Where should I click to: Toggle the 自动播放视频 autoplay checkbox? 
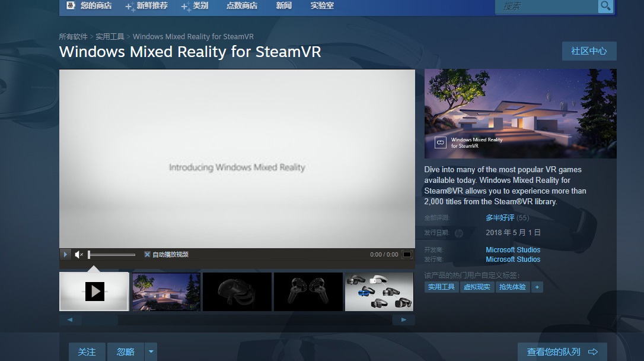(148, 255)
